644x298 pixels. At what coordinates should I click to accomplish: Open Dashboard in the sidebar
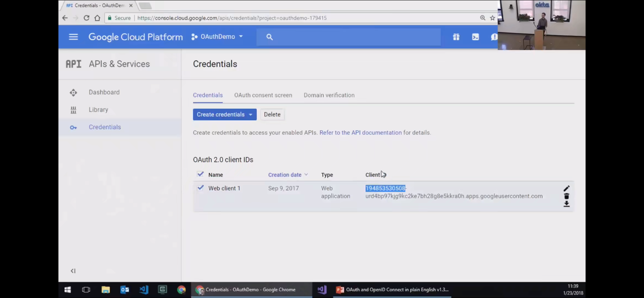[x=104, y=92]
